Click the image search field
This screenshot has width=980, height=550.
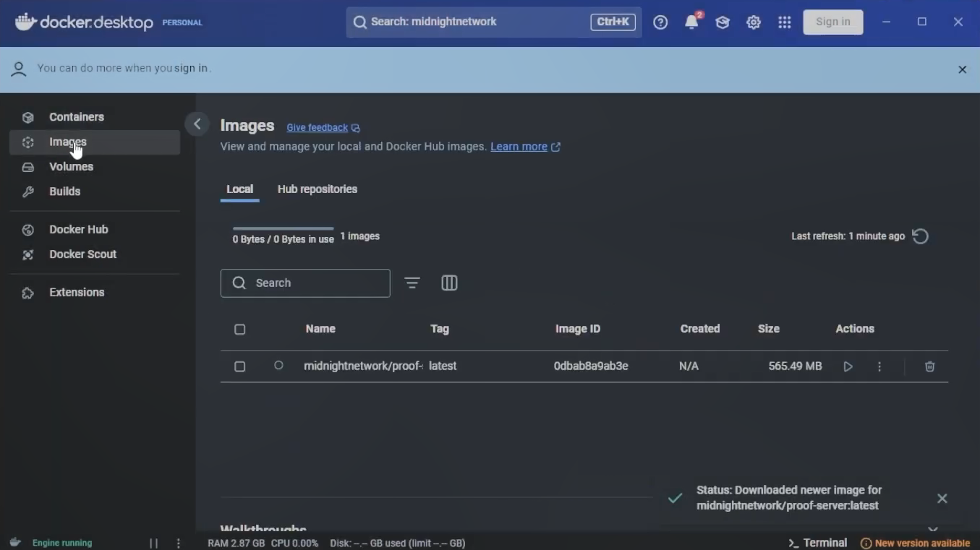[305, 283]
